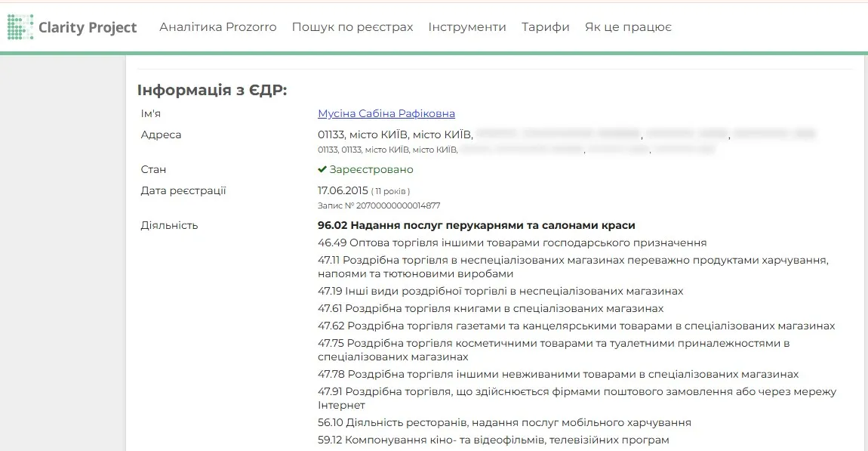Open the Clarity Project home link
The height and width of the screenshot is (451, 868).
point(72,27)
